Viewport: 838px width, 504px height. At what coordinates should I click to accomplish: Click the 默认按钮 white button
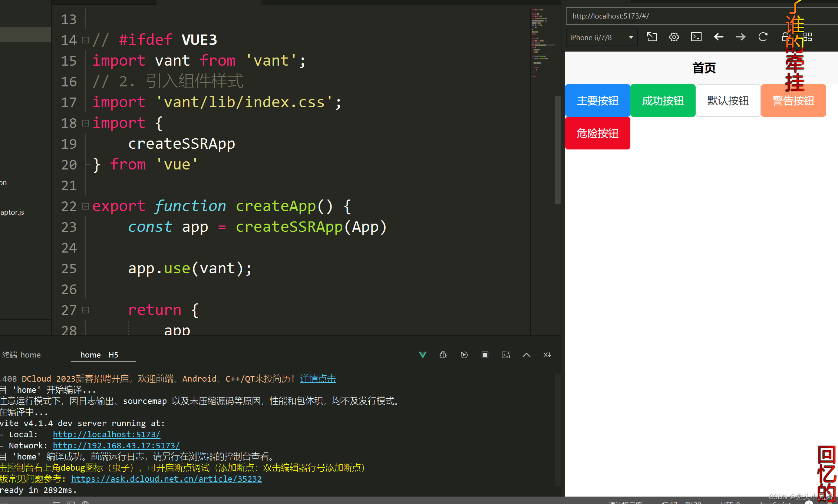click(728, 101)
